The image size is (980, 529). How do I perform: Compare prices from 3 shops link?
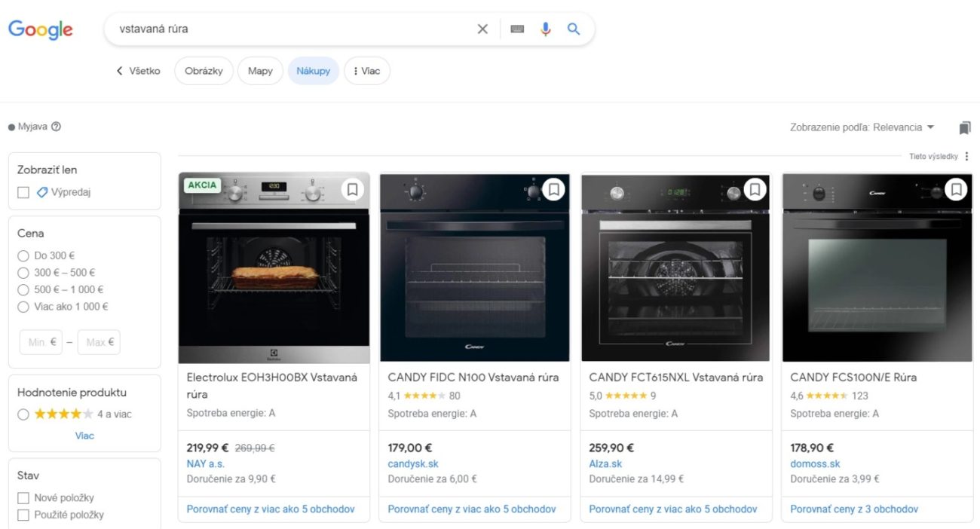(x=854, y=509)
